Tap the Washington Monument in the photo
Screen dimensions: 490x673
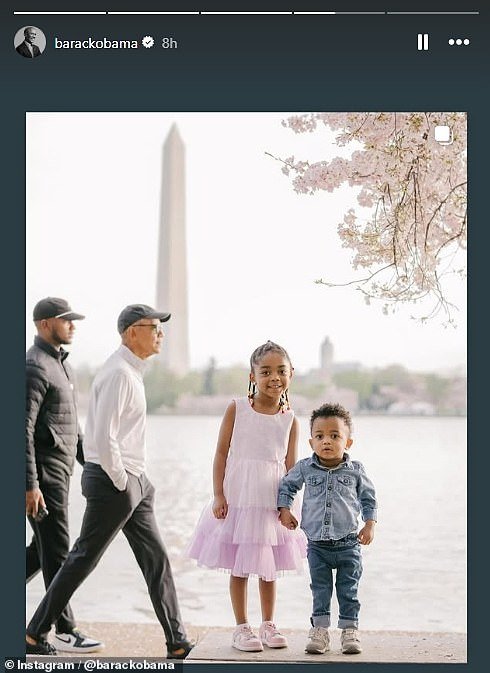click(172, 249)
